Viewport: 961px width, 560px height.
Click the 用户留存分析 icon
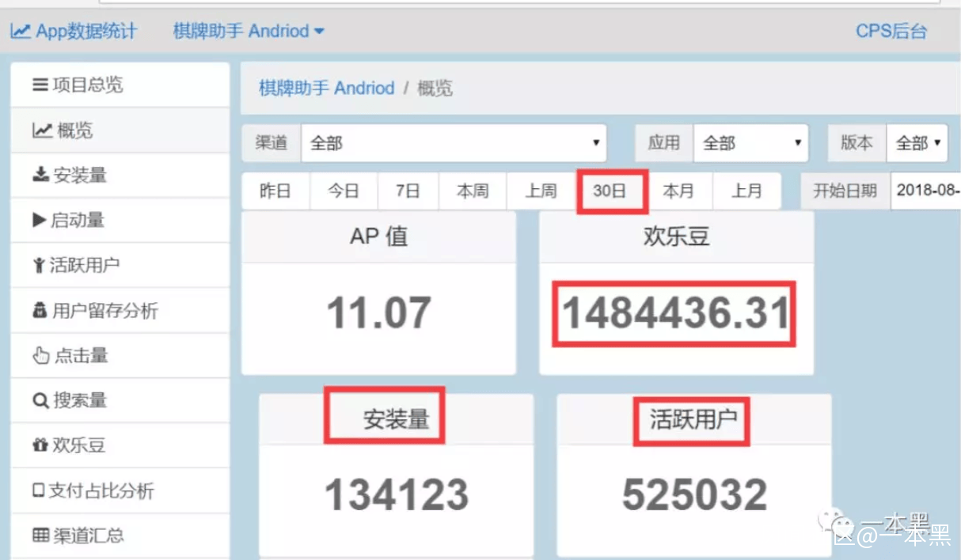[x=40, y=311]
